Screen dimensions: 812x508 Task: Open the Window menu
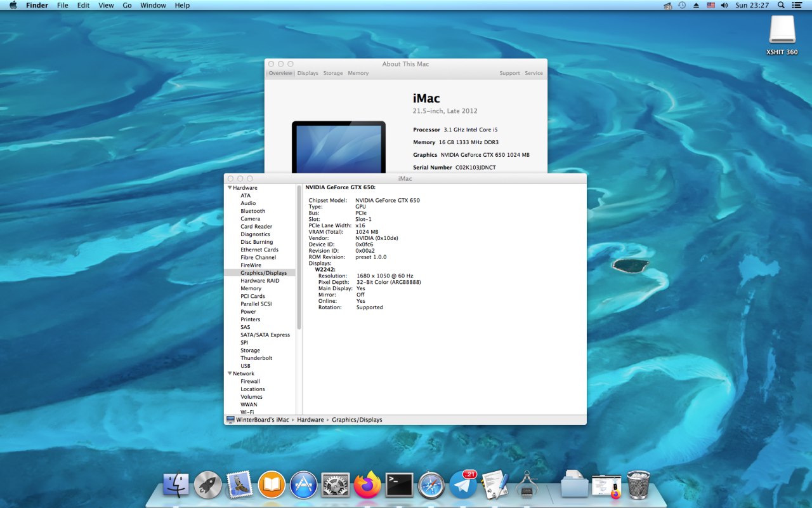153,5
